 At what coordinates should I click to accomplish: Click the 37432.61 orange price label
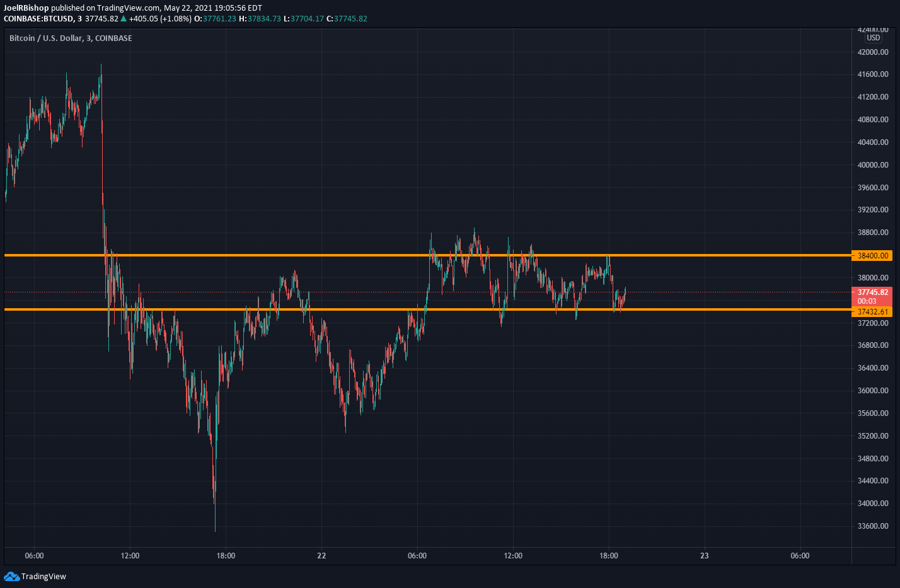coord(872,311)
